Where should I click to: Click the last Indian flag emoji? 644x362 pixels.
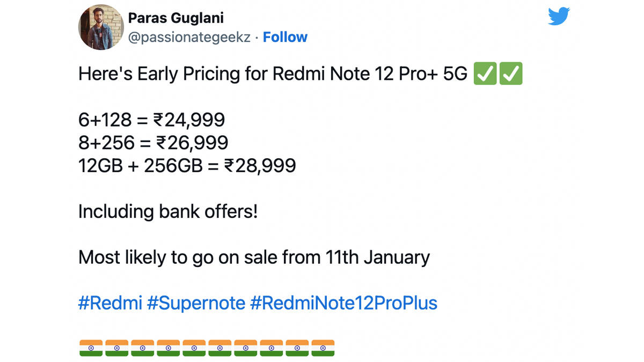tap(325, 348)
